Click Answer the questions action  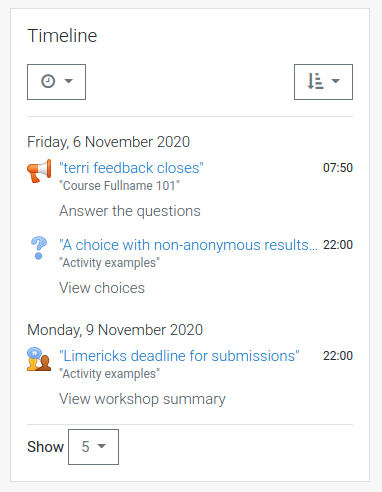(x=130, y=211)
